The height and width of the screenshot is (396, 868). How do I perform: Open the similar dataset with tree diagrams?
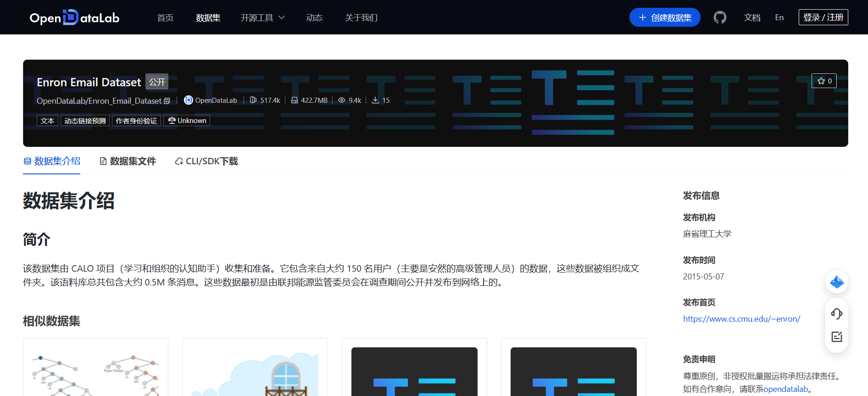point(95,367)
